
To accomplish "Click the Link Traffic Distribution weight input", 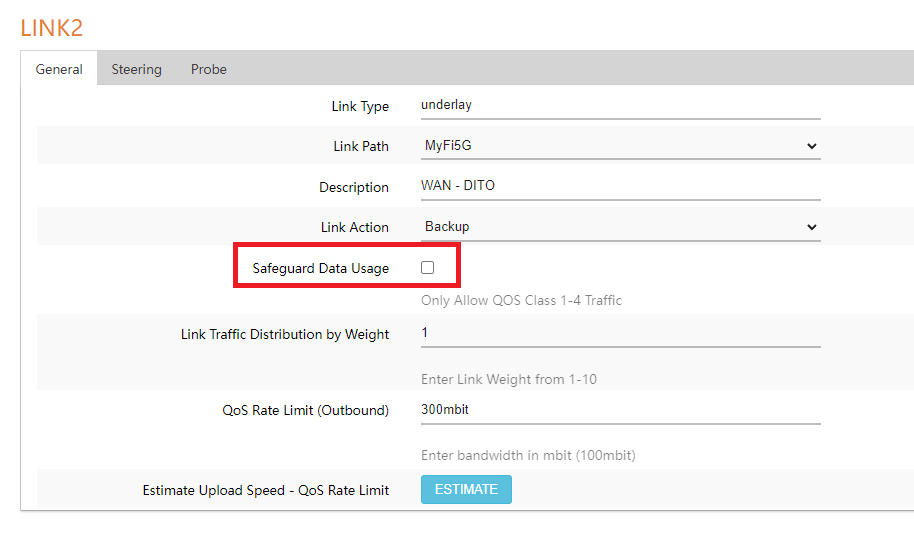I will click(x=620, y=333).
